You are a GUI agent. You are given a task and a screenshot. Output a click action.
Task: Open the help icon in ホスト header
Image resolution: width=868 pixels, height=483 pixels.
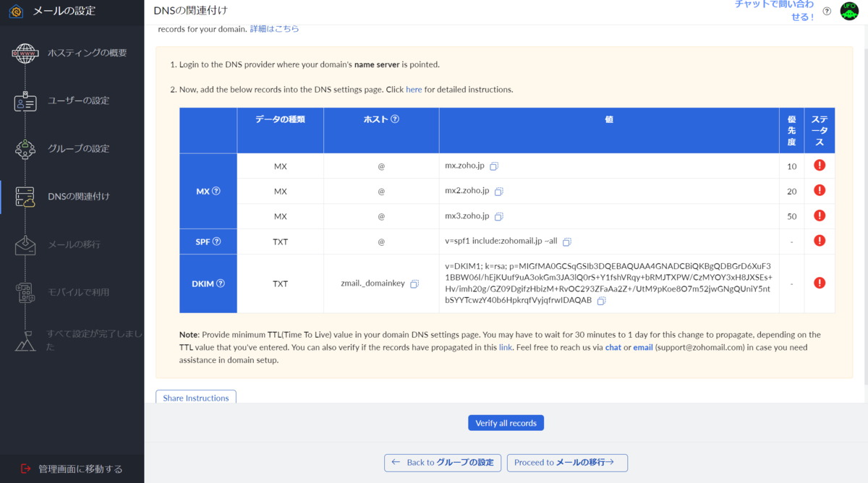(395, 119)
